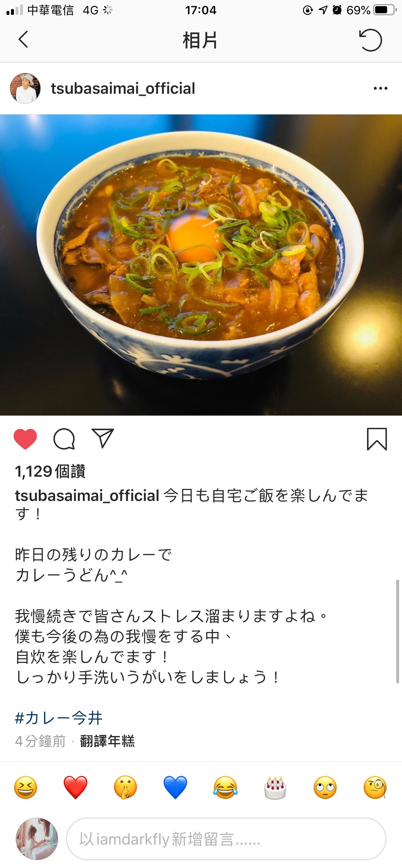Share post using paper plane icon
The height and width of the screenshot is (868, 402).
click(x=103, y=439)
